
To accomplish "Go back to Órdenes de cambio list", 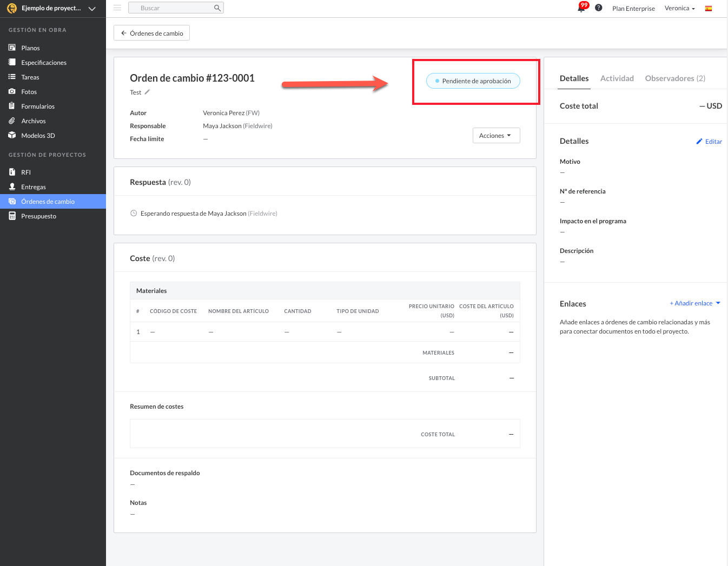I will tap(151, 33).
